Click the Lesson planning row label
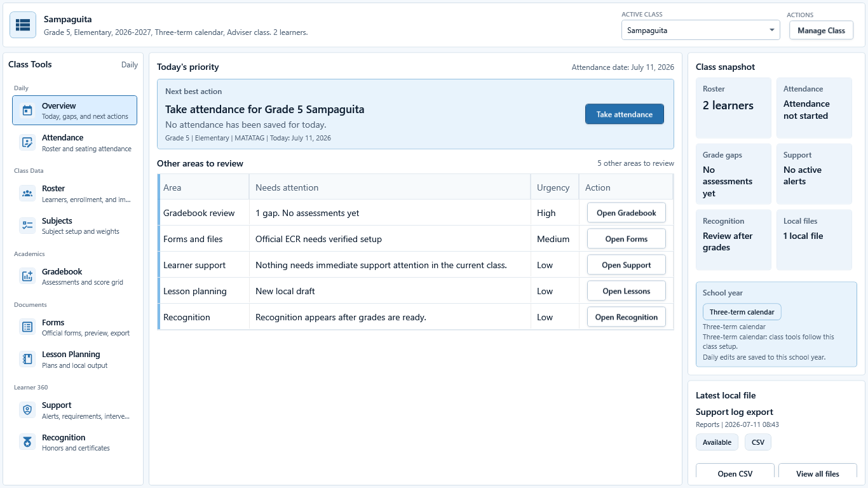 (195, 291)
